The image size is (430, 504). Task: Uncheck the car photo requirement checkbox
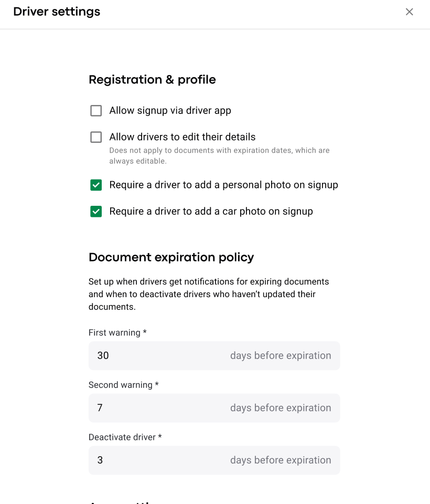click(96, 212)
